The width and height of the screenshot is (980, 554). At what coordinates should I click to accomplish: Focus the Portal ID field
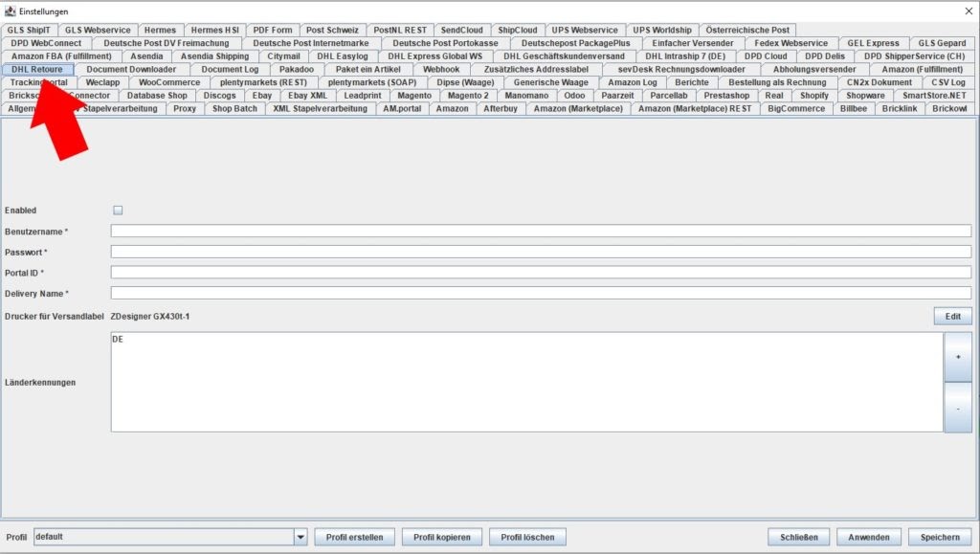point(541,273)
